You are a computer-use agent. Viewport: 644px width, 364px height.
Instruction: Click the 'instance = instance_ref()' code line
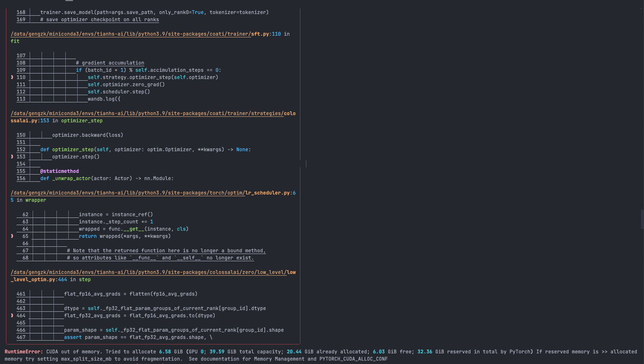click(116, 214)
